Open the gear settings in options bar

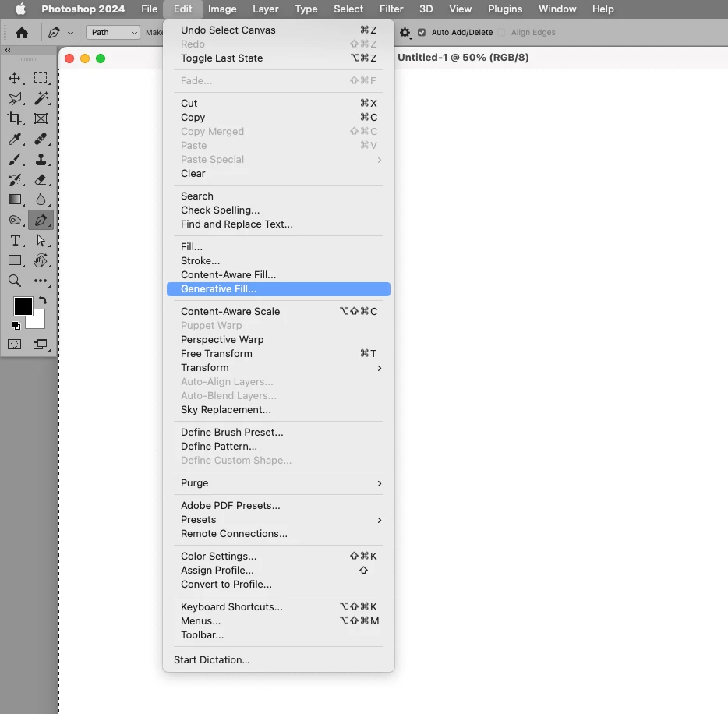click(405, 33)
